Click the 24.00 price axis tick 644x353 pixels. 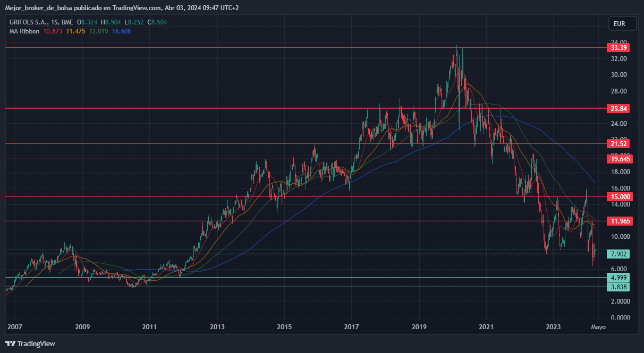click(x=620, y=123)
